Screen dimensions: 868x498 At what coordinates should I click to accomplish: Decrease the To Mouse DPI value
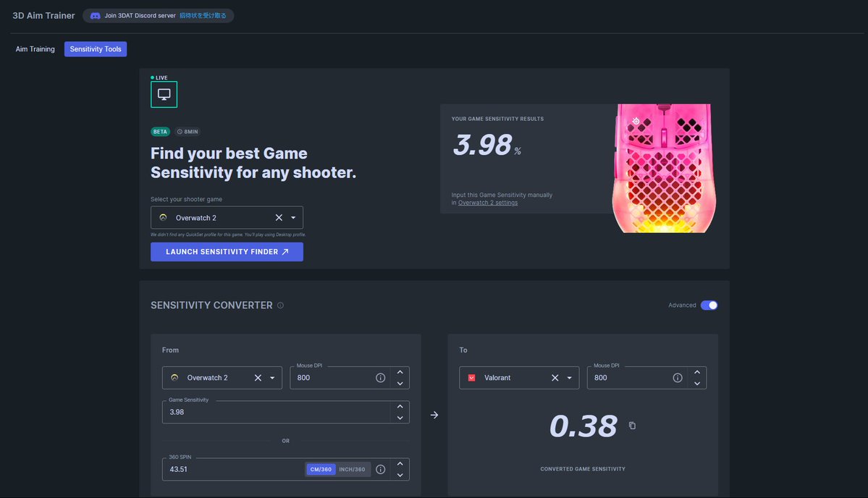[x=697, y=384]
